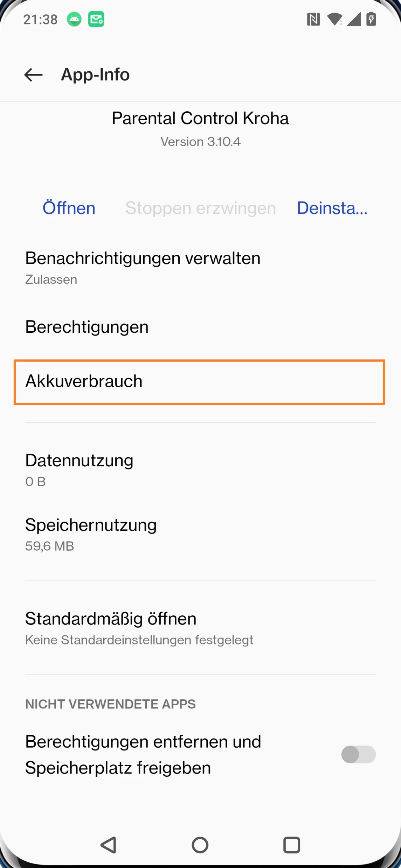Tap the Wi-Fi signal icon
401x868 pixels.
(334, 19)
